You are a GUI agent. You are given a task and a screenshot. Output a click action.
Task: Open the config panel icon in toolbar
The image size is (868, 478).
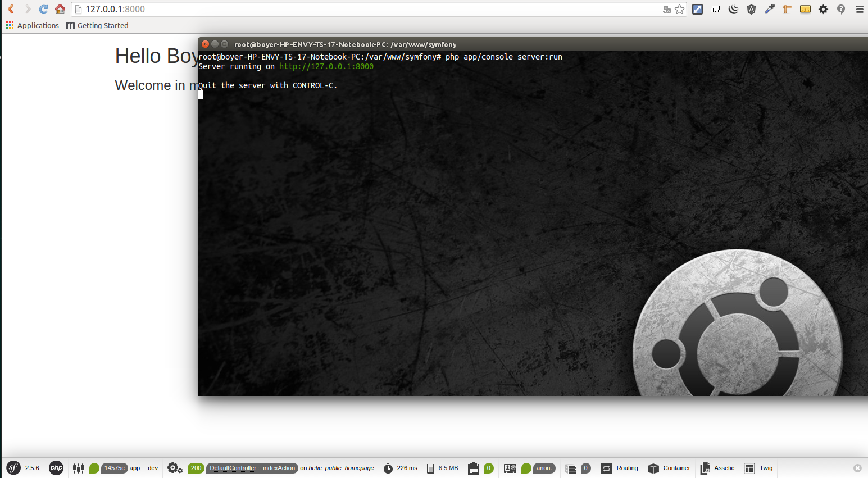(79, 468)
